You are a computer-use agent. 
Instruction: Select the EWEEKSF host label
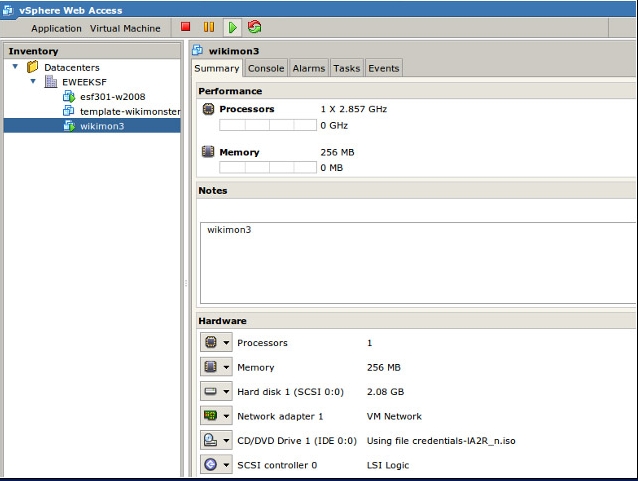coord(84,82)
